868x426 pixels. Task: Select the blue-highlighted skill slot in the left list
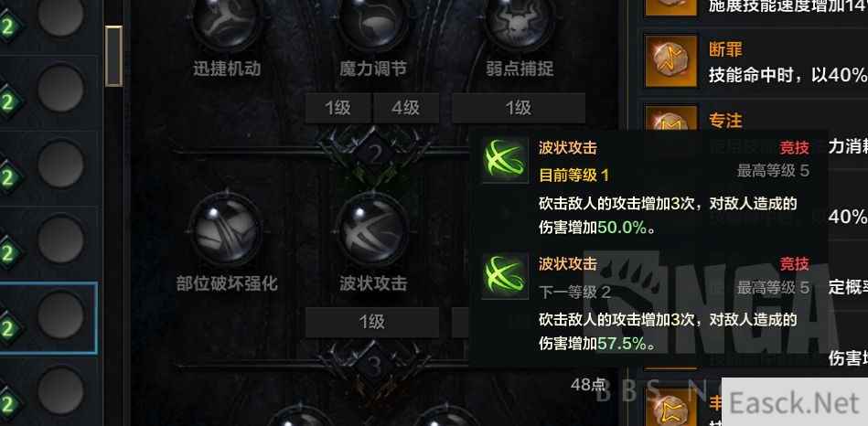[x=48, y=318]
